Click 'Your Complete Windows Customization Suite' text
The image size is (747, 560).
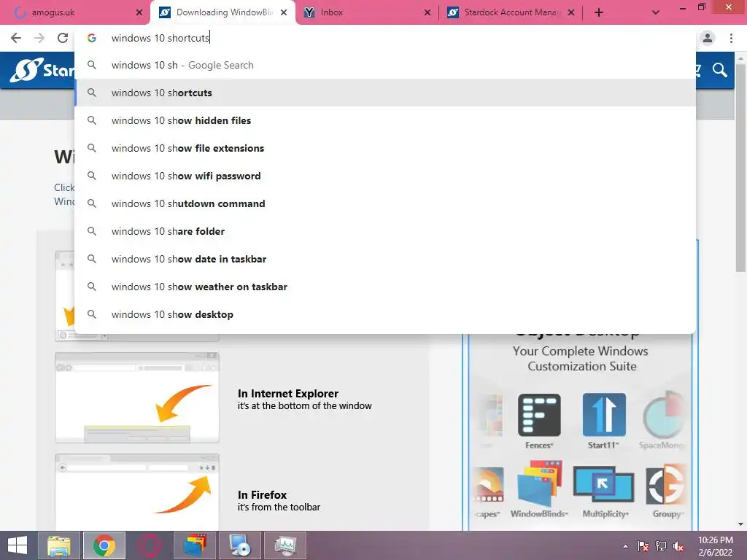click(x=581, y=359)
